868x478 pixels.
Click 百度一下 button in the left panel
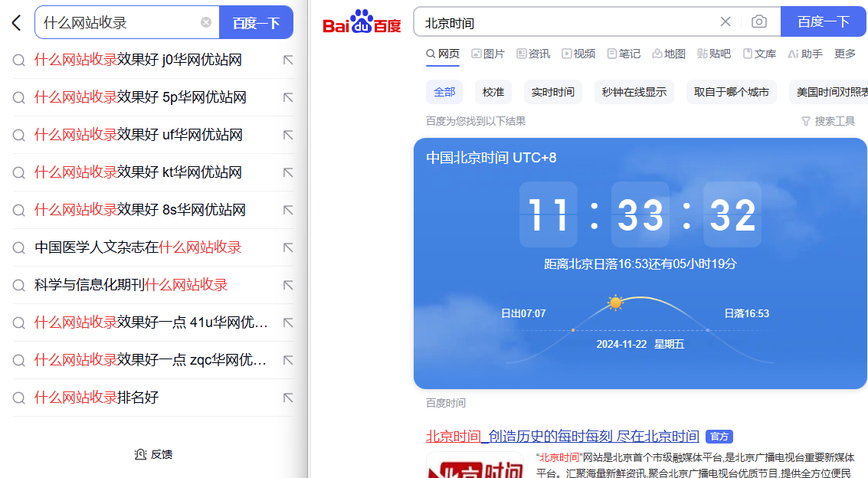tap(257, 23)
